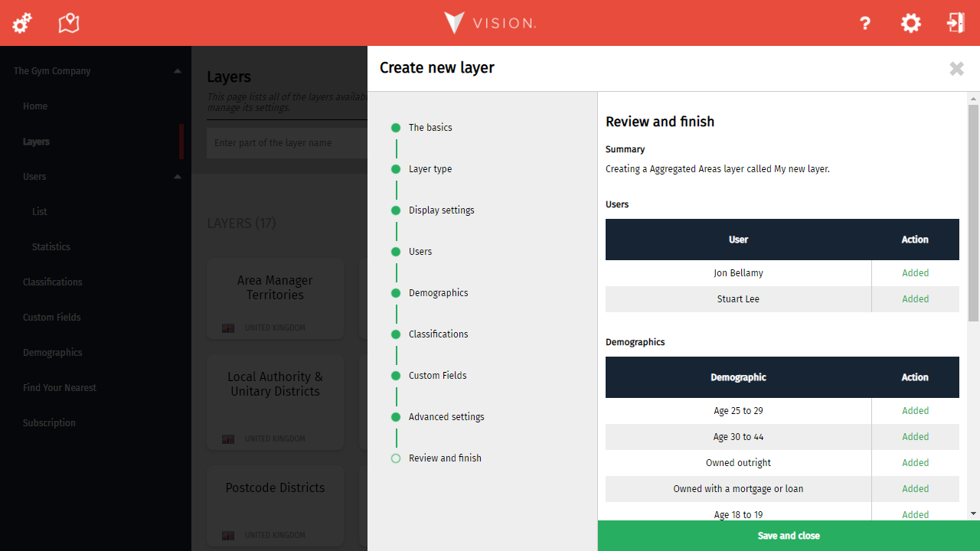
Task: Click the gears admin icon in header
Action: click(x=21, y=23)
